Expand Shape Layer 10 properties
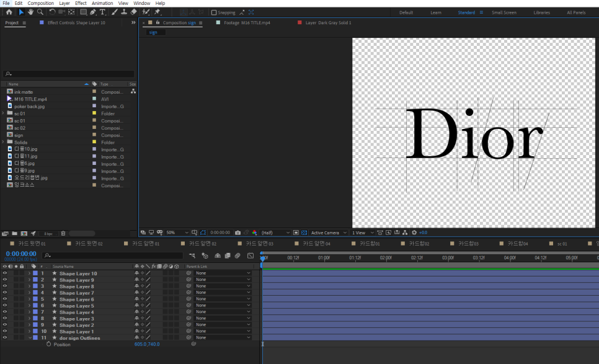Screen dimensions: 599x364 29,273
